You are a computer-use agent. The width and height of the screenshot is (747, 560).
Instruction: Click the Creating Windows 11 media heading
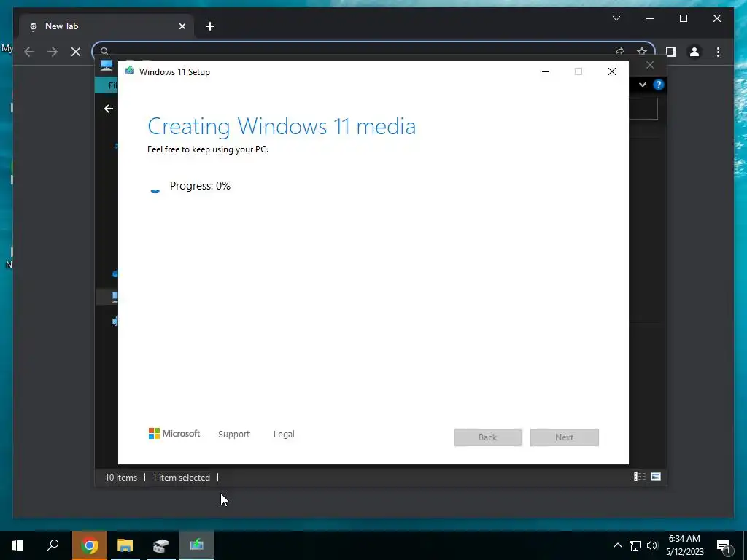282,127
